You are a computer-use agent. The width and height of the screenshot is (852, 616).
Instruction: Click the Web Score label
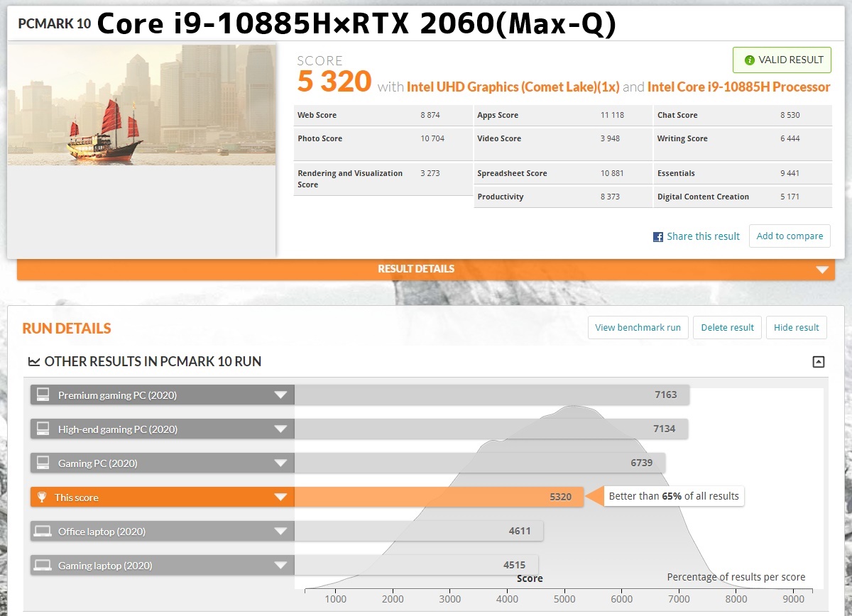(317, 116)
